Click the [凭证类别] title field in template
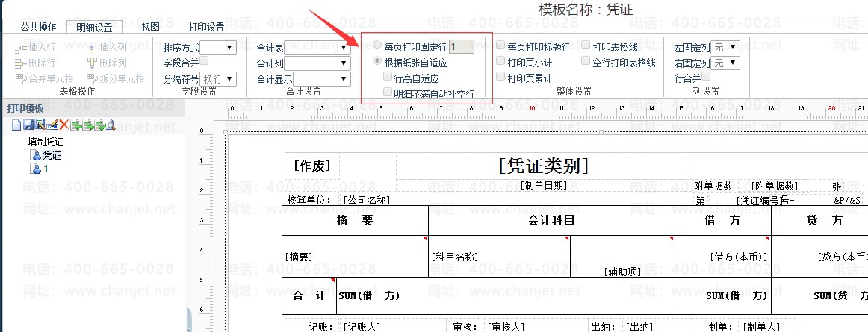Image resolution: width=868 pixels, height=332 pixels. tap(544, 166)
